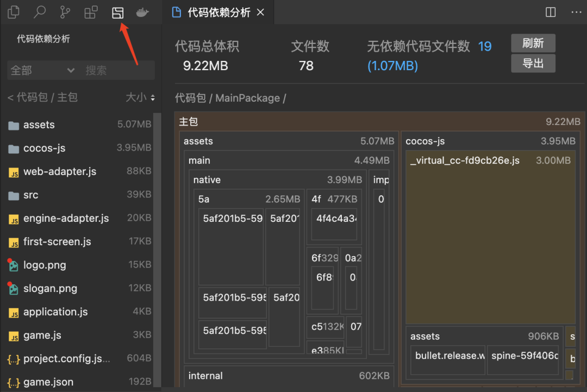
Task: Click the 刷新 button
Action: (x=533, y=43)
